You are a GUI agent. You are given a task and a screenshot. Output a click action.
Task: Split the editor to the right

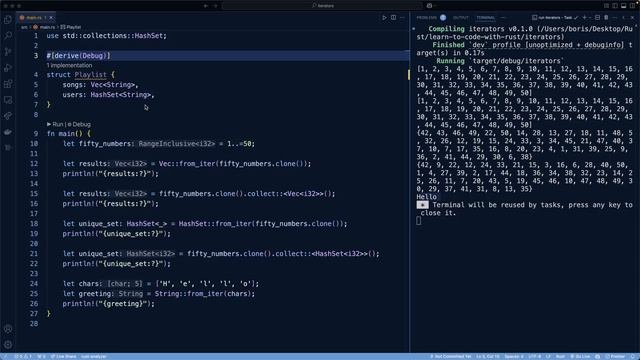pos(393,18)
